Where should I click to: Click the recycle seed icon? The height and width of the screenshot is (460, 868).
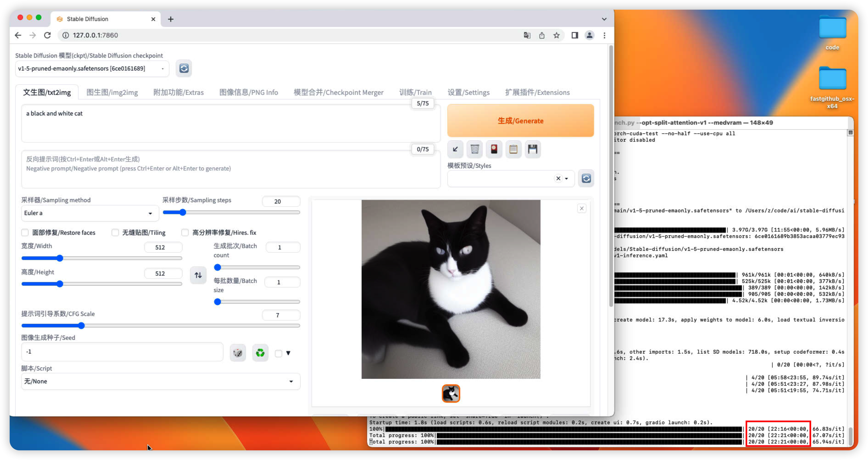point(260,352)
